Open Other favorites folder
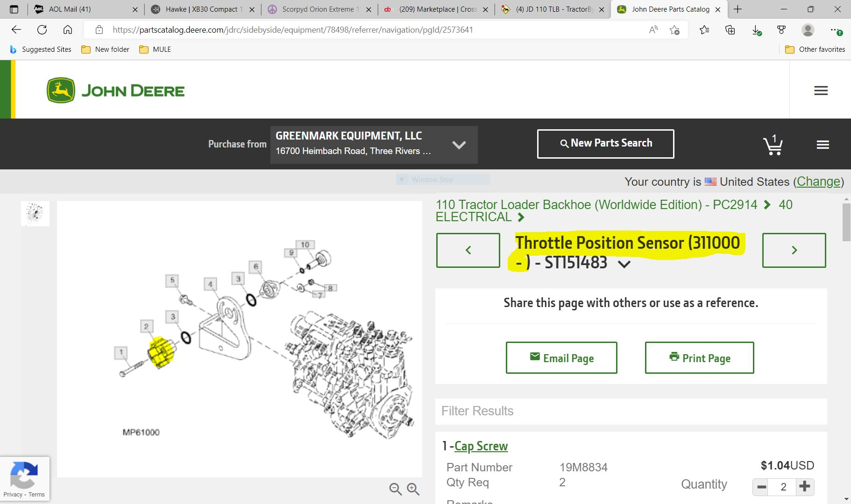Viewport: 851px width, 504px height. (815, 49)
